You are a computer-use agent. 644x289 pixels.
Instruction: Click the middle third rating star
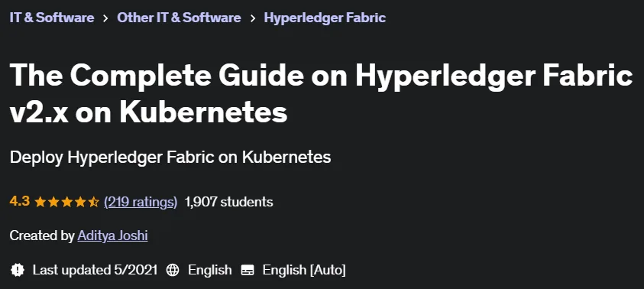pyautogui.click(x=67, y=202)
